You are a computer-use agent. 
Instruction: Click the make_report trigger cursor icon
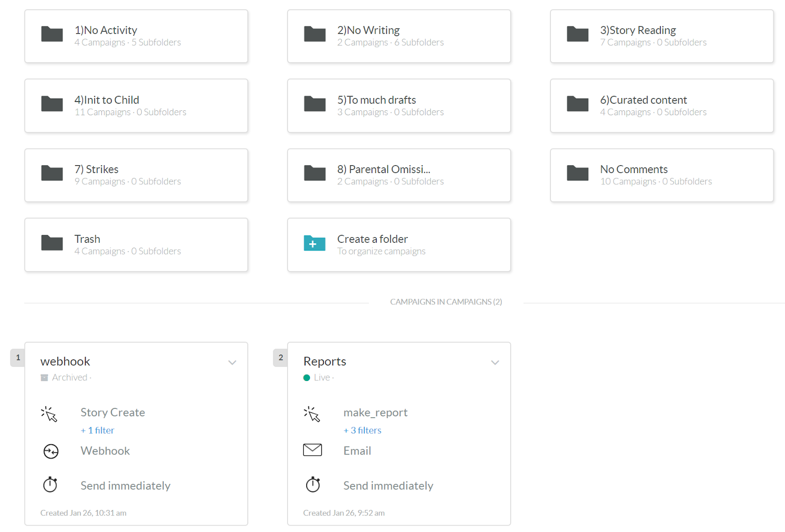(x=312, y=414)
